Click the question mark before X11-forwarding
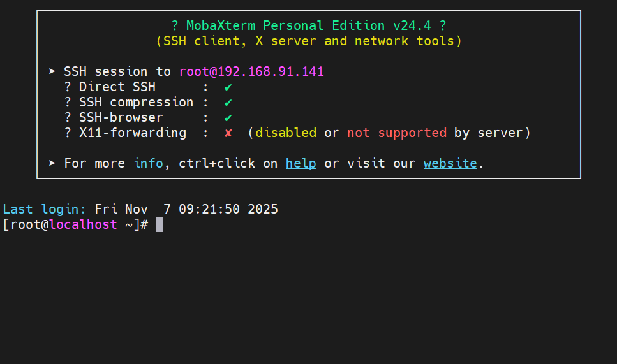Image resolution: width=617 pixels, height=364 pixels. click(68, 133)
